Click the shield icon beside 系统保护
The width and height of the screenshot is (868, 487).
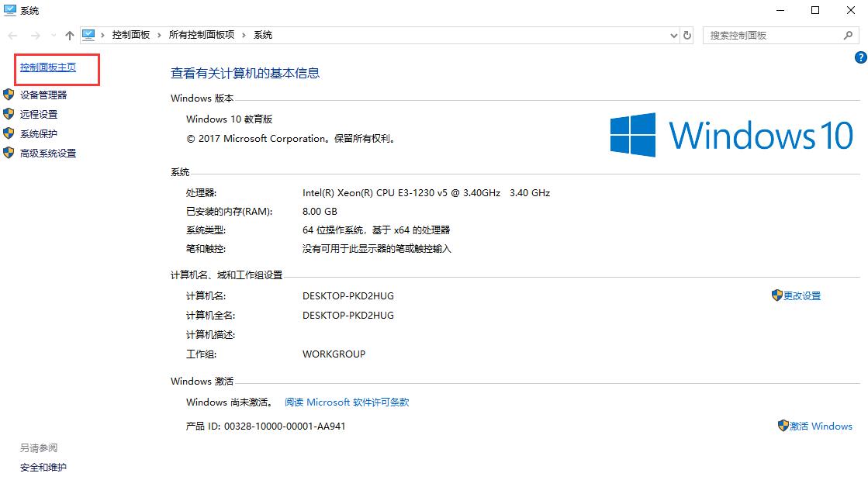[x=9, y=133]
